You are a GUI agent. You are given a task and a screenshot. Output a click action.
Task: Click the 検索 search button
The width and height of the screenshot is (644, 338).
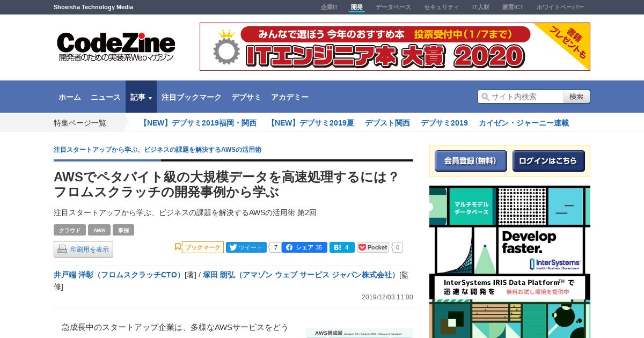point(577,97)
